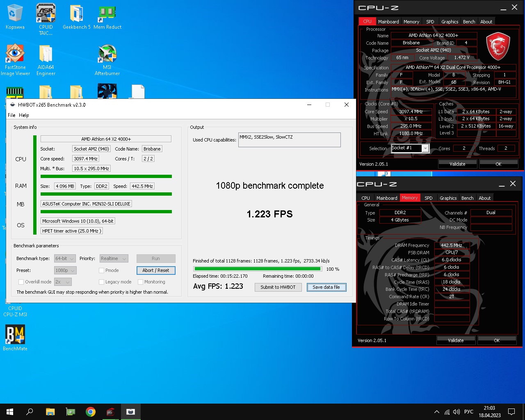
Task: Switch to SPD tab in upper CPU-Z
Action: tap(430, 22)
